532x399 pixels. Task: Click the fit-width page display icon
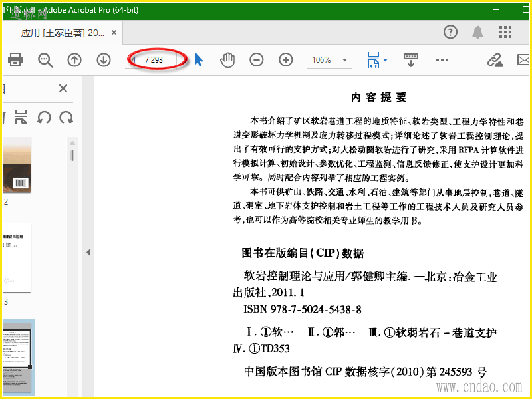(x=373, y=60)
